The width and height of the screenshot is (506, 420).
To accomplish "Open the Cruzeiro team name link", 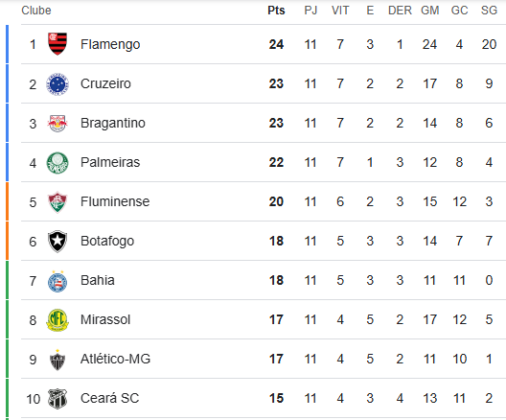I will (105, 83).
